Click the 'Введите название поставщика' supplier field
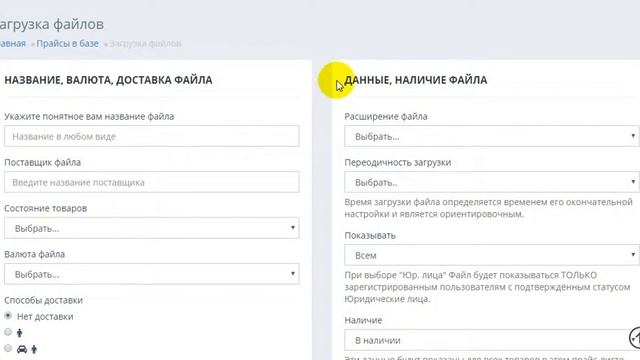This screenshot has height=360, width=640. 151,182
